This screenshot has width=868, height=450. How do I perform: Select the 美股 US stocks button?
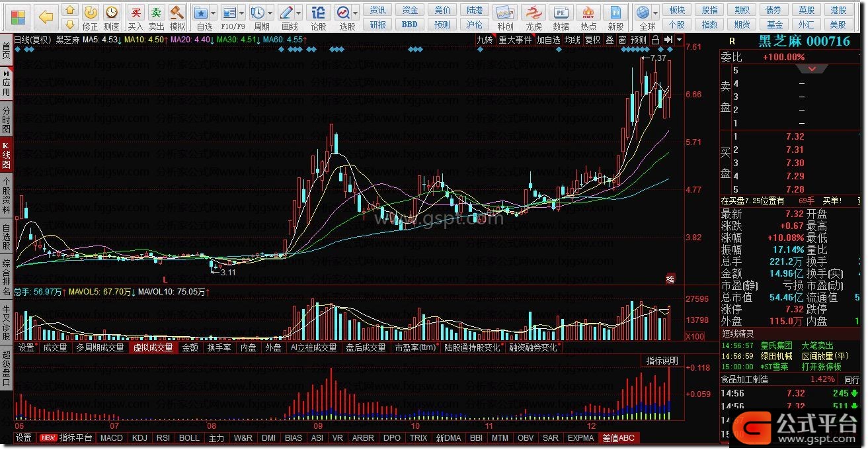click(839, 24)
